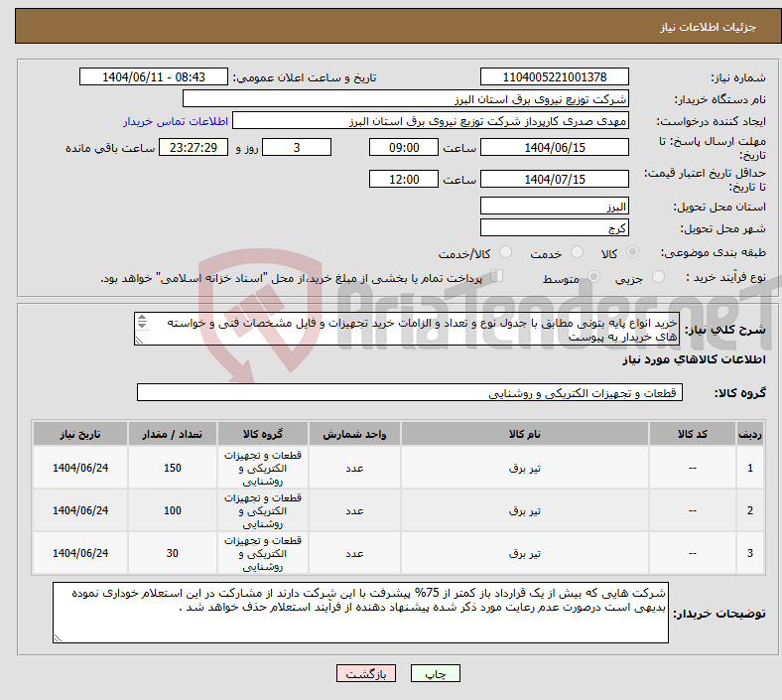The width and height of the screenshot is (782, 700).
Task: Click the quantity 150 in row 1
Action: [x=173, y=468]
